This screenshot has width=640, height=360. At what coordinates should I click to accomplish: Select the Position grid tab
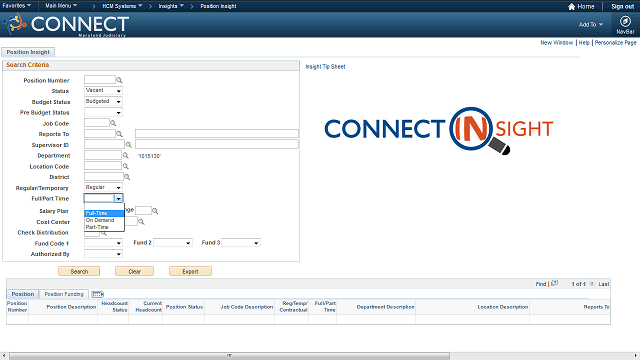click(23, 294)
